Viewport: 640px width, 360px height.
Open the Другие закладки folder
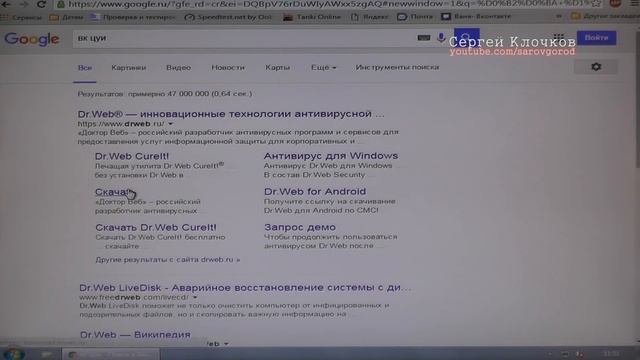(x=605, y=16)
